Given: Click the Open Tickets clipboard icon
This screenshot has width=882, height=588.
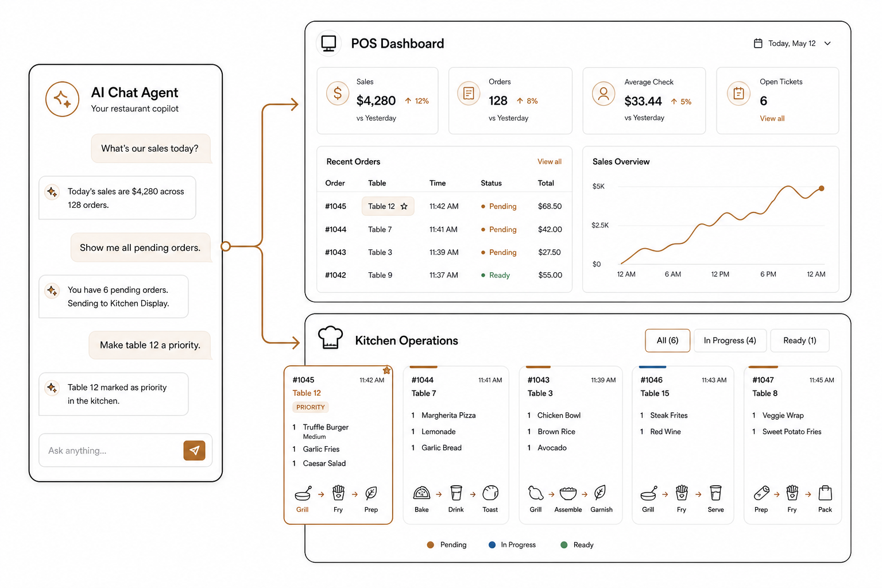Looking at the screenshot, I should tap(738, 93).
